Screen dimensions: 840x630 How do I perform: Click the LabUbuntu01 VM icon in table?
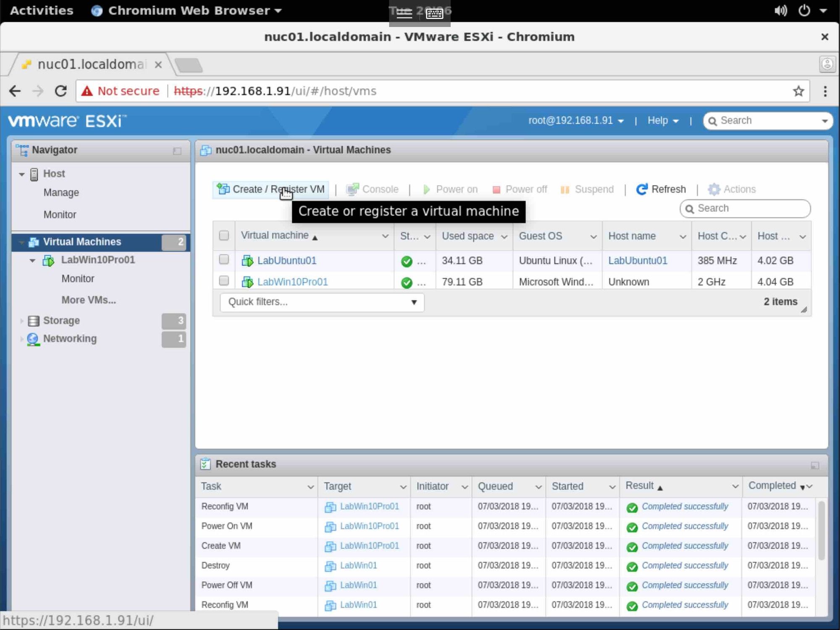247,261
